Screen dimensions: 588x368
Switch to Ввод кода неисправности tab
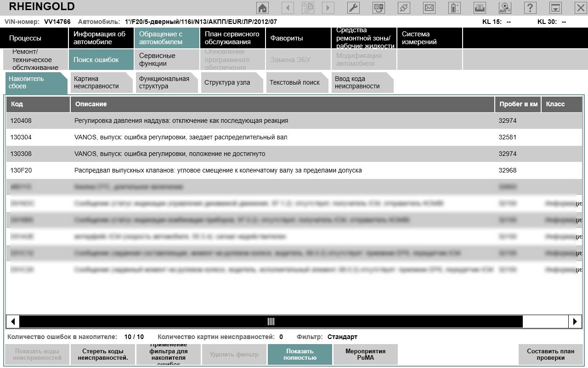click(362, 83)
